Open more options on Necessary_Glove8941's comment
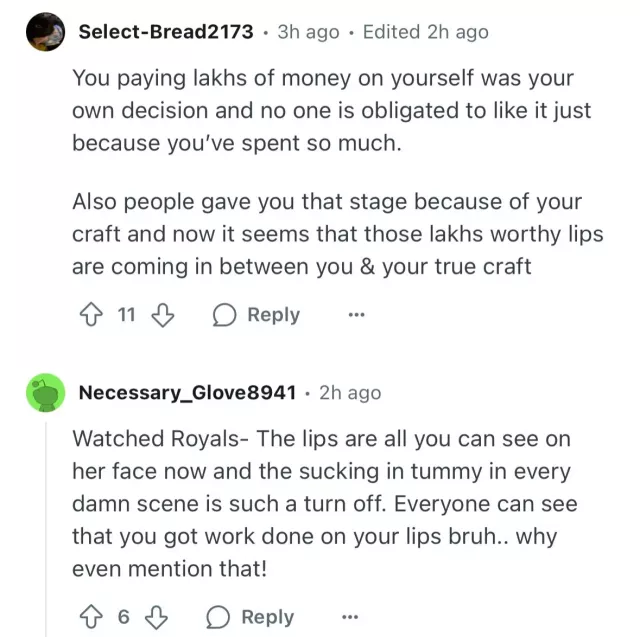Viewport: 640px width, 637px height. click(350, 617)
